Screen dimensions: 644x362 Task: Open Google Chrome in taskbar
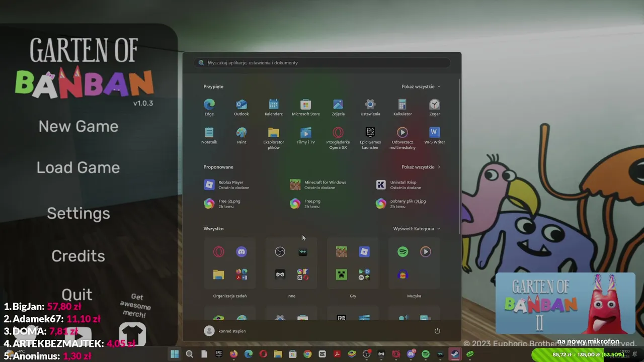(307, 354)
